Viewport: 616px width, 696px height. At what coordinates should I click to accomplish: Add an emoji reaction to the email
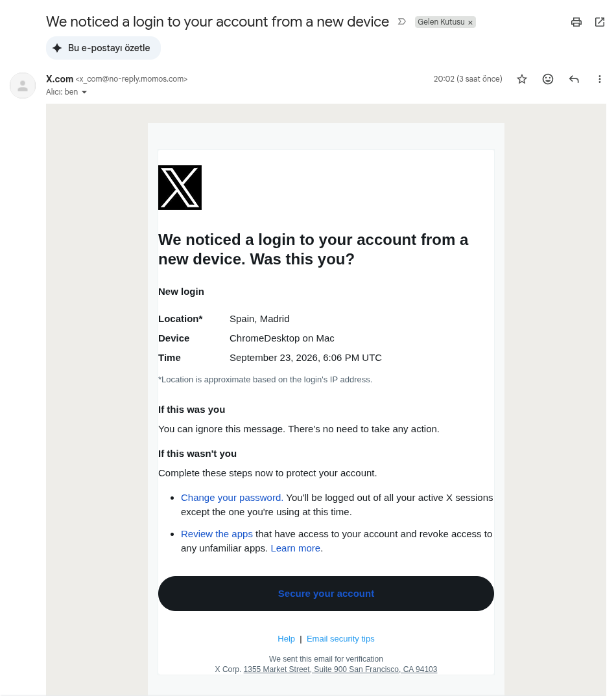tap(548, 79)
